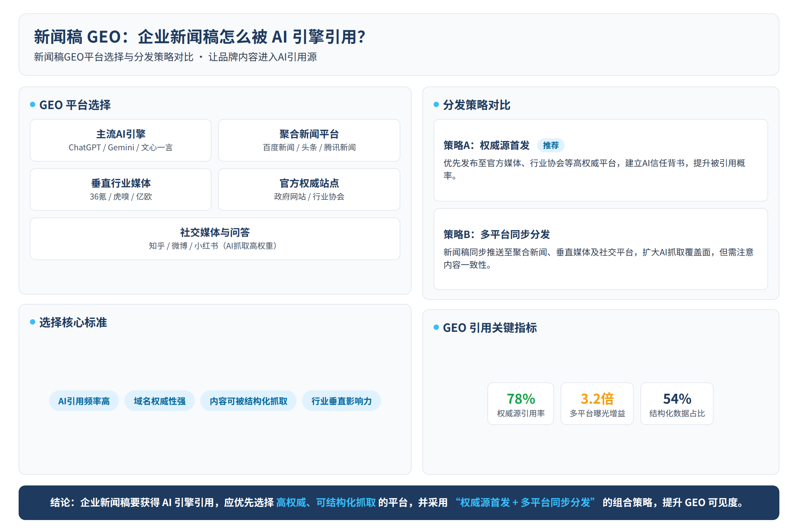Click the blue bullet beside 分发策略对比
The width and height of the screenshot is (798, 532).
tap(436, 104)
